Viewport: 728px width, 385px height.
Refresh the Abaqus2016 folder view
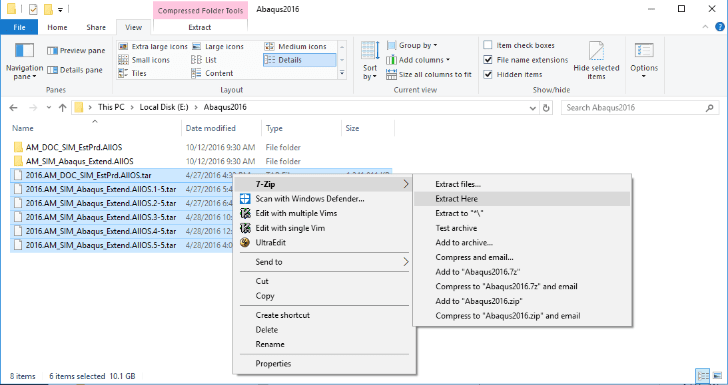[546, 108]
